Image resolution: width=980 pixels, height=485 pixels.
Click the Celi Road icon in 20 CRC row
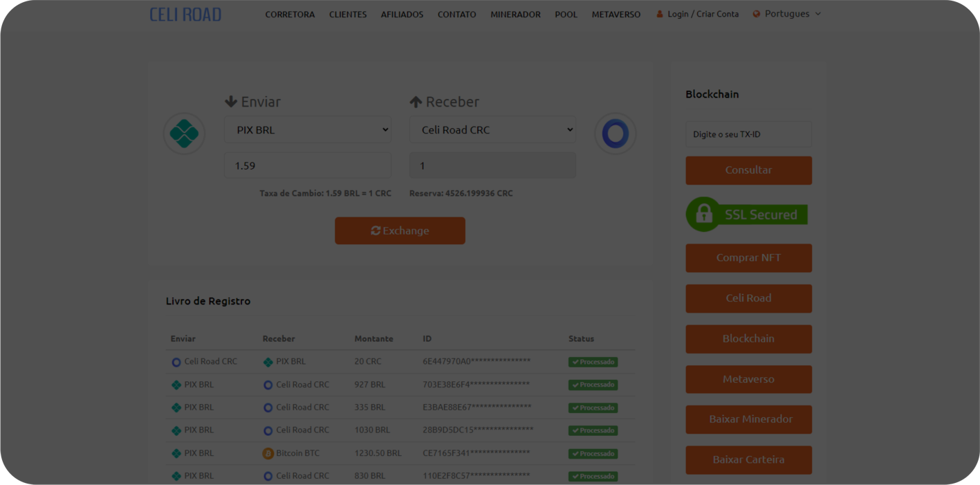click(176, 362)
